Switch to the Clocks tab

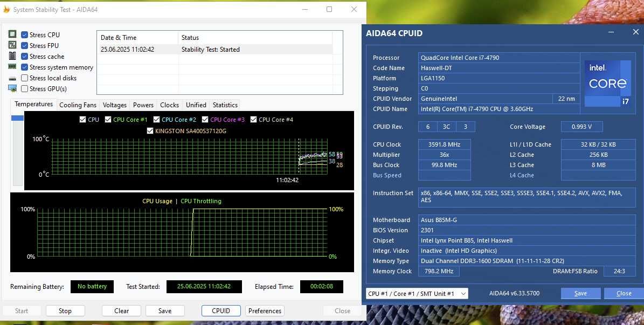pos(170,105)
